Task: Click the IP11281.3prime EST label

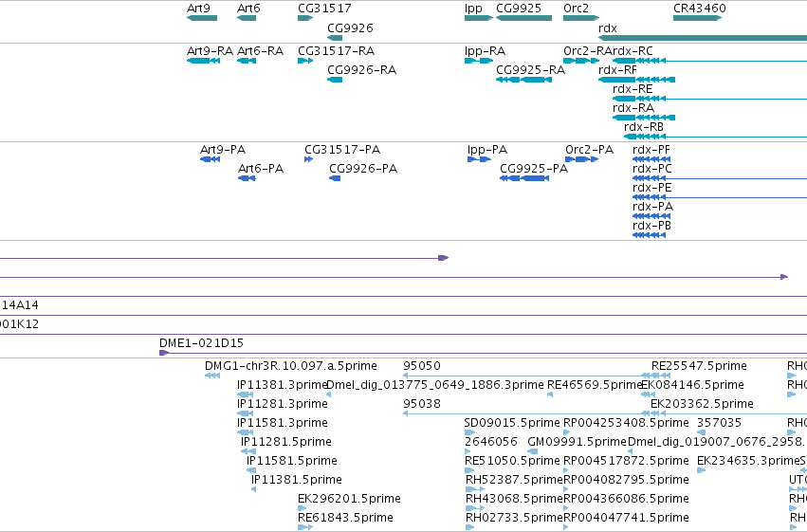Action: 283,404
